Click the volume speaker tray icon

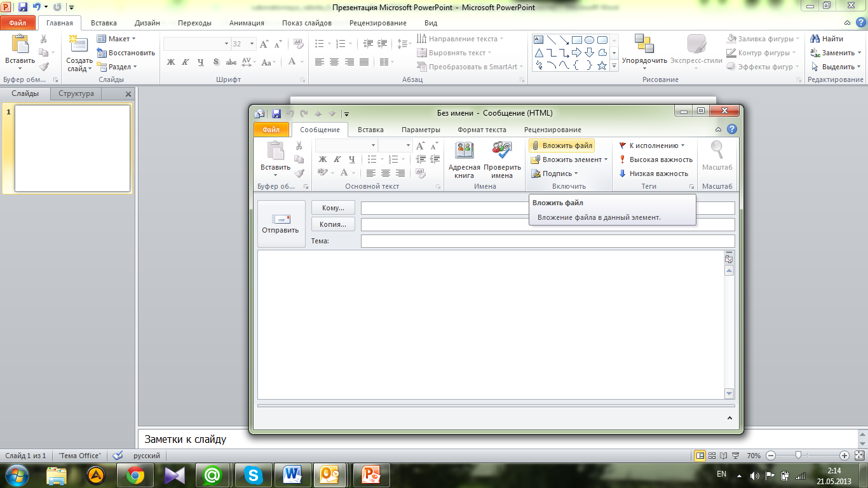click(x=755, y=475)
